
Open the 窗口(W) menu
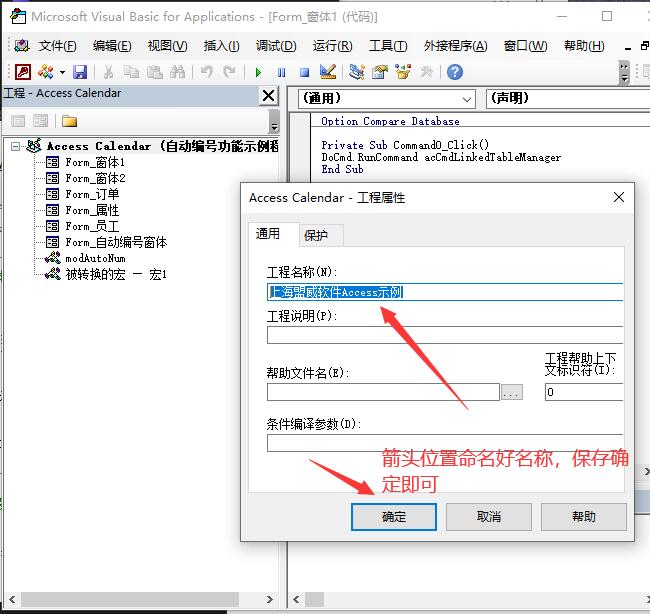[x=525, y=46]
